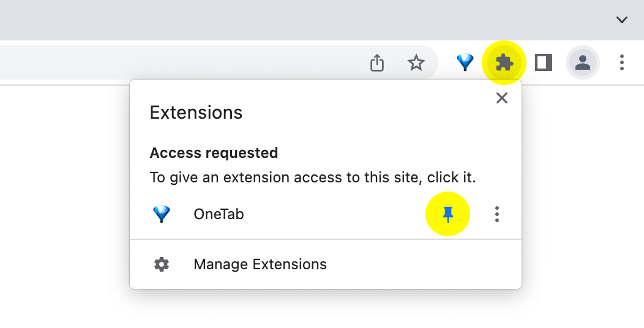644x328 pixels.
Task: Click the Access requested heading
Action: point(214,152)
